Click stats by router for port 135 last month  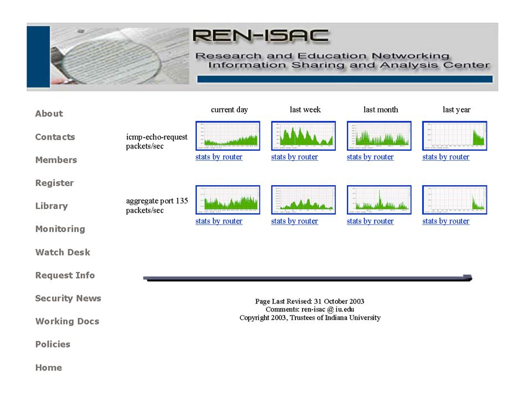pos(370,221)
